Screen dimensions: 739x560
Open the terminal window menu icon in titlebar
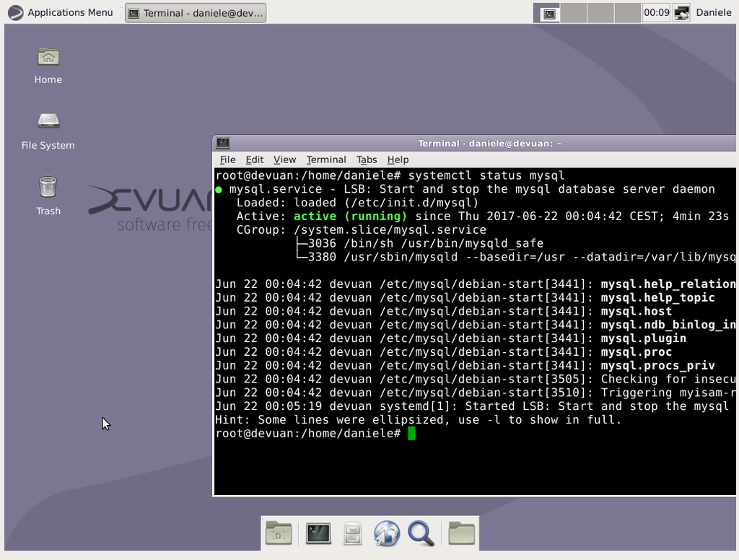[223, 143]
